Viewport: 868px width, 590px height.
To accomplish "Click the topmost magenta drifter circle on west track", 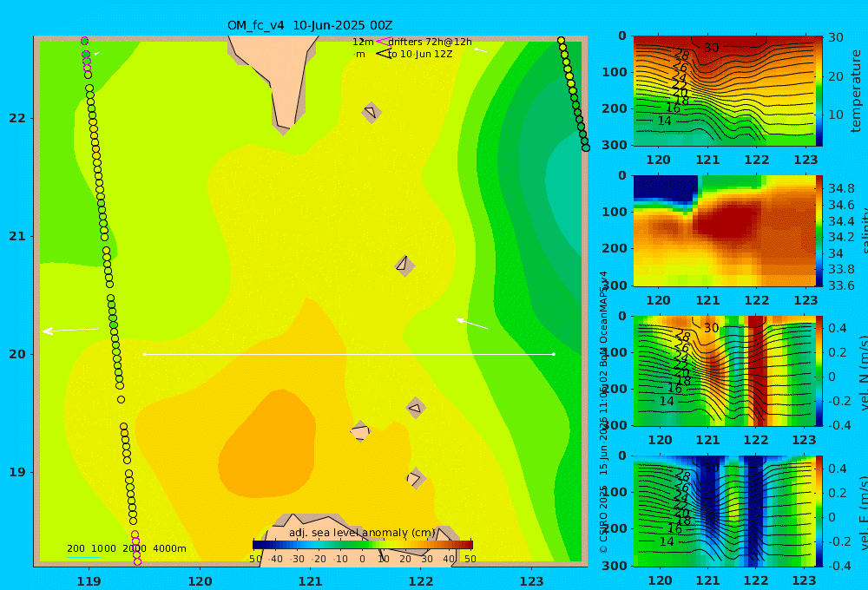I will click(85, 41).
